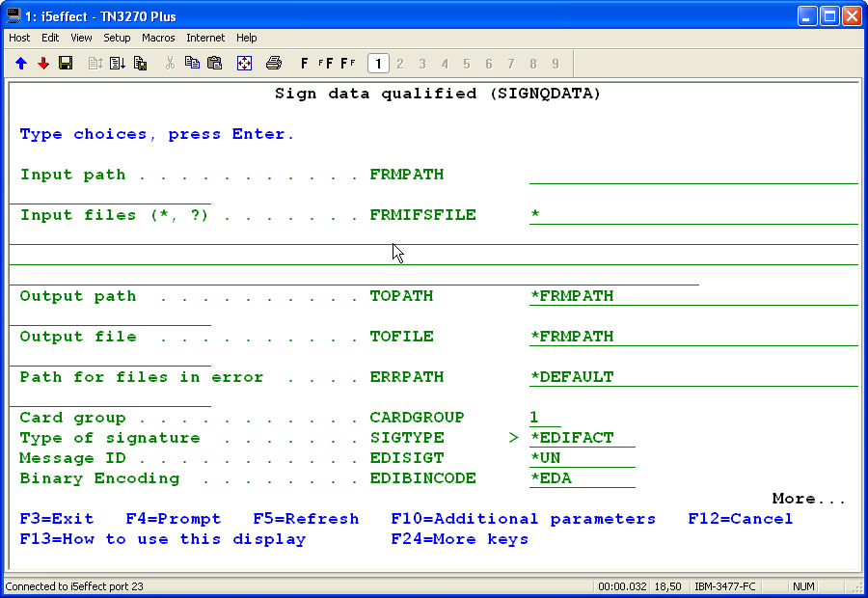Click the single large F font icon
The width and height of the screenshot is (868, 598).
coord(305,64)
